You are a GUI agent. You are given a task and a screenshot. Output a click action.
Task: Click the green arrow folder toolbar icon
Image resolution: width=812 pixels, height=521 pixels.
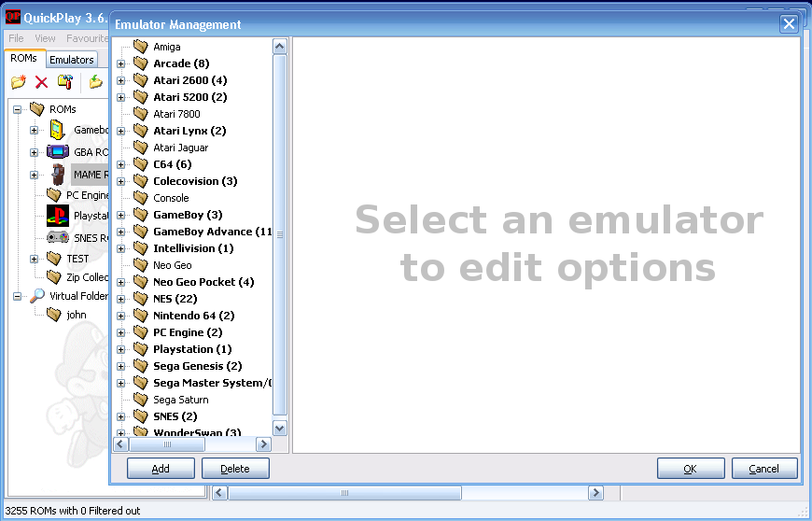coord(95,81)
